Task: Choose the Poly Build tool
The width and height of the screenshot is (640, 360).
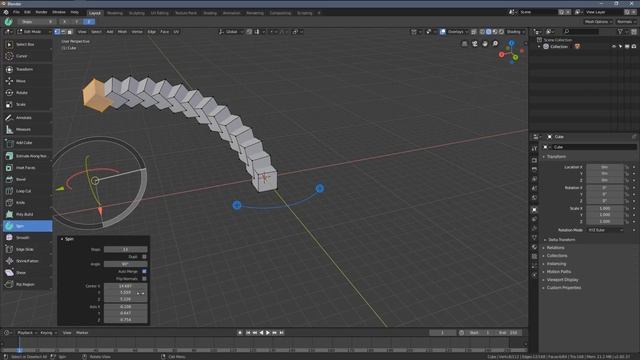Action: tap(27, 214)
